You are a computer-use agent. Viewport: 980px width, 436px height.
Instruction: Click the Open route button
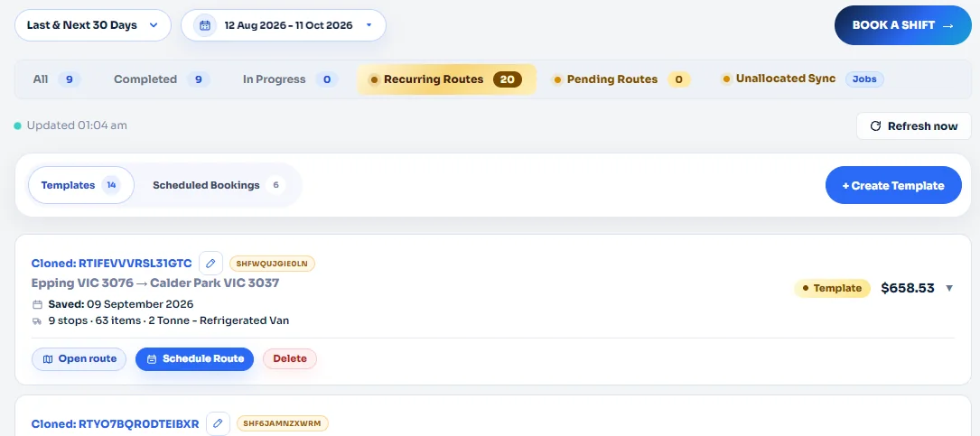pyautogui.click(x=79, y=359)
